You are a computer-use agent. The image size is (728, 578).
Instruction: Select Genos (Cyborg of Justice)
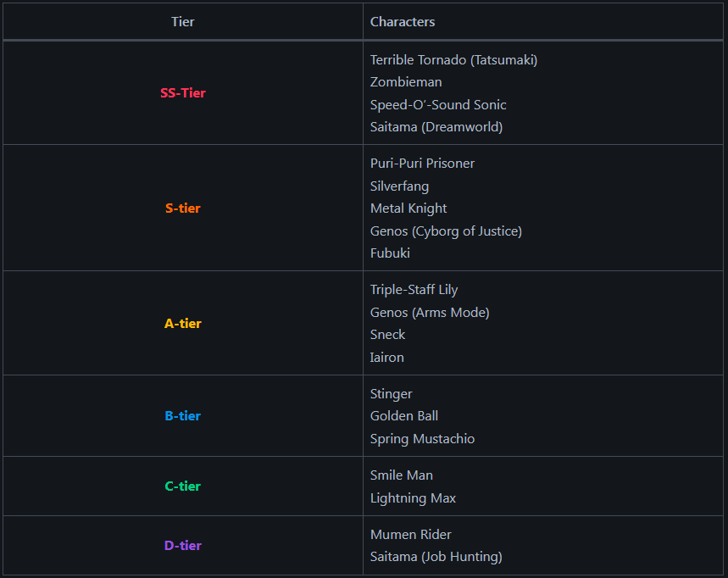click(x=446, y=231)
